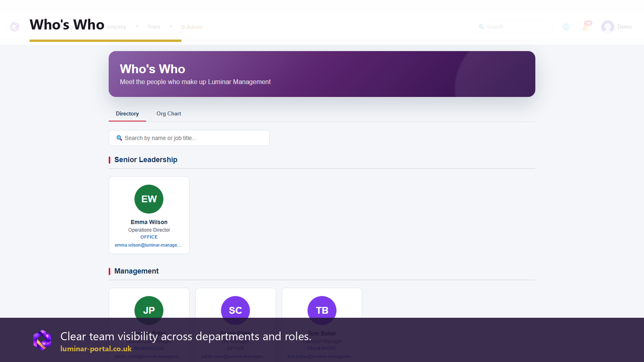This screenshot has width=644, height=362.
Task: Click the Luminar logo in top navigation
Action: click(x=14, y=27)
